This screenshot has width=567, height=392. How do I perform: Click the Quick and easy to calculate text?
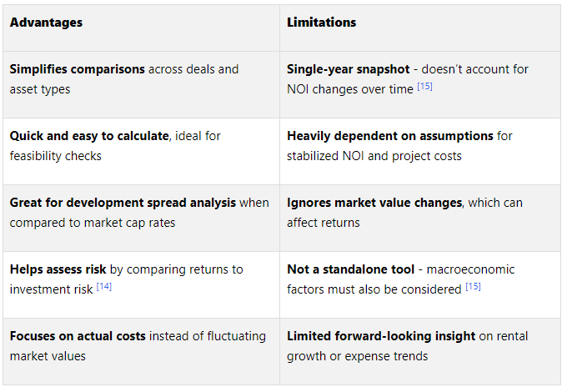(89, 136)
